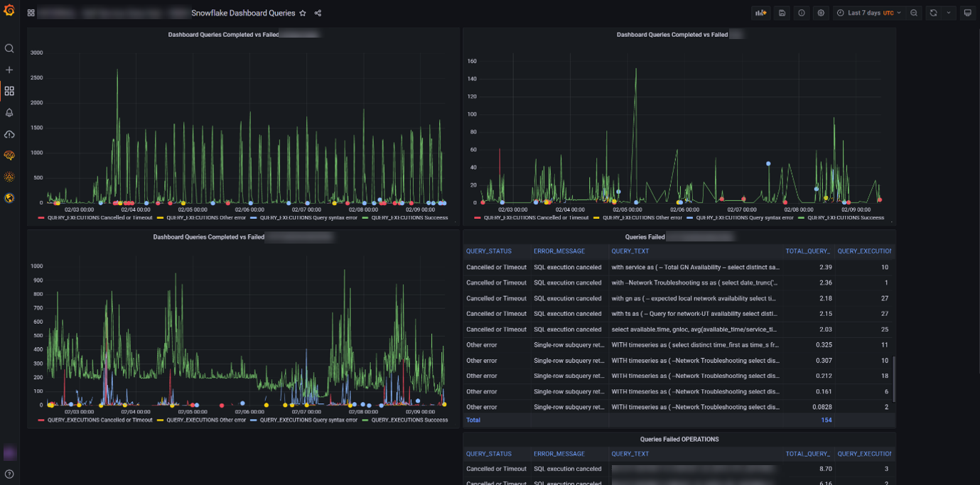Open the Alerting bell icon
The image size is (980, 485).
pos(9,112)
